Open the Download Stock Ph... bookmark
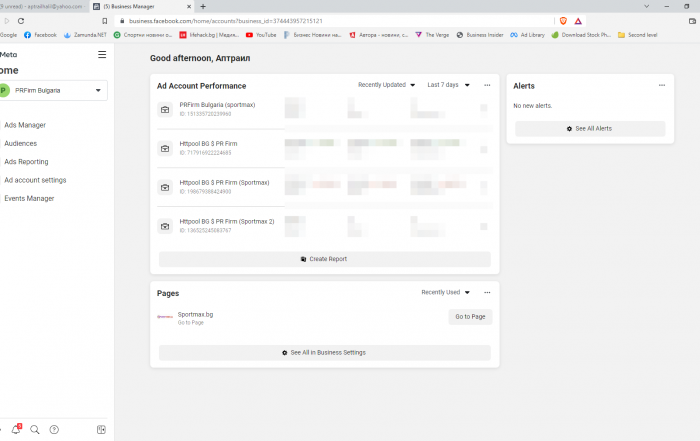The width and height of the screenshot is (700, 441). tap(581, 35)
